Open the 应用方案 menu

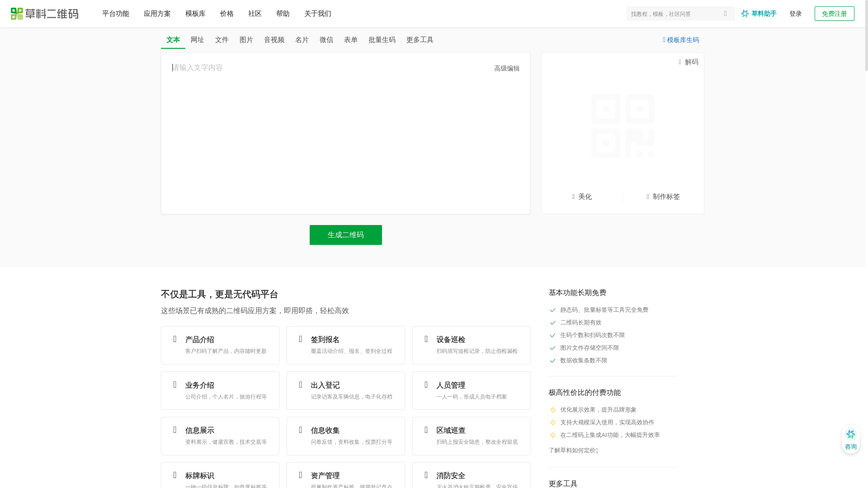pyautogui.click(x=157, y=14)
